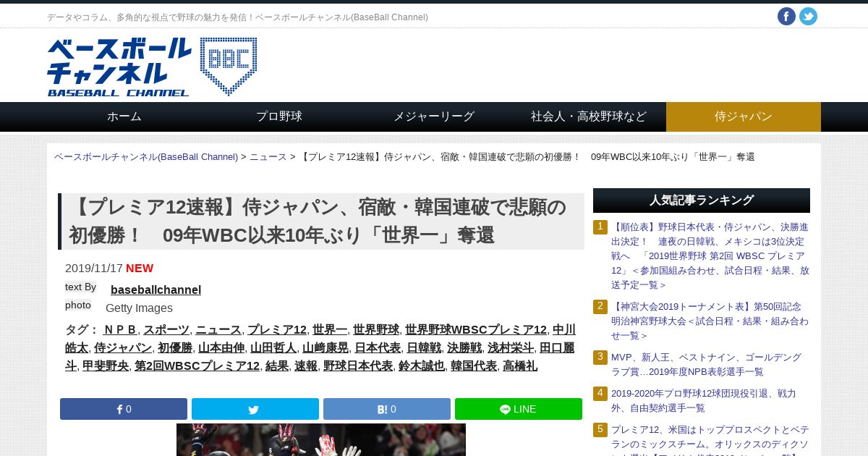Open the 世界野球 tag link

(376, 329)
